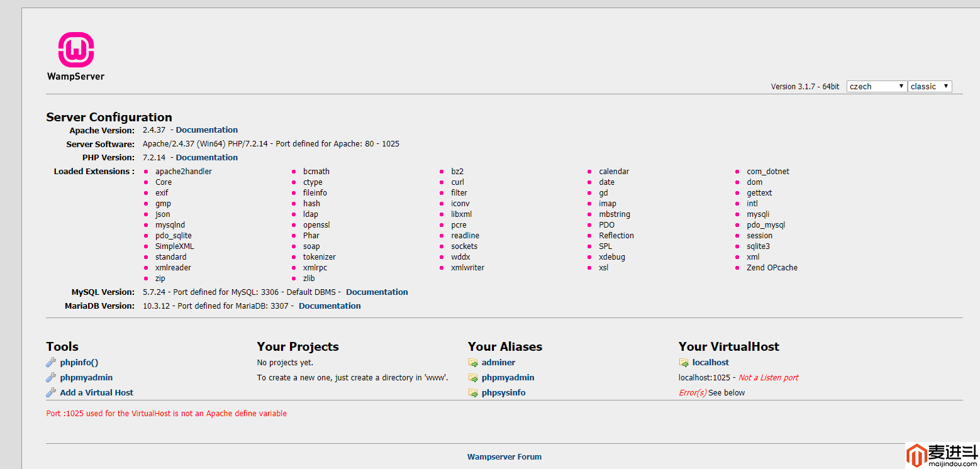Click Add a Virtual Host link

(x=97, y=393)
